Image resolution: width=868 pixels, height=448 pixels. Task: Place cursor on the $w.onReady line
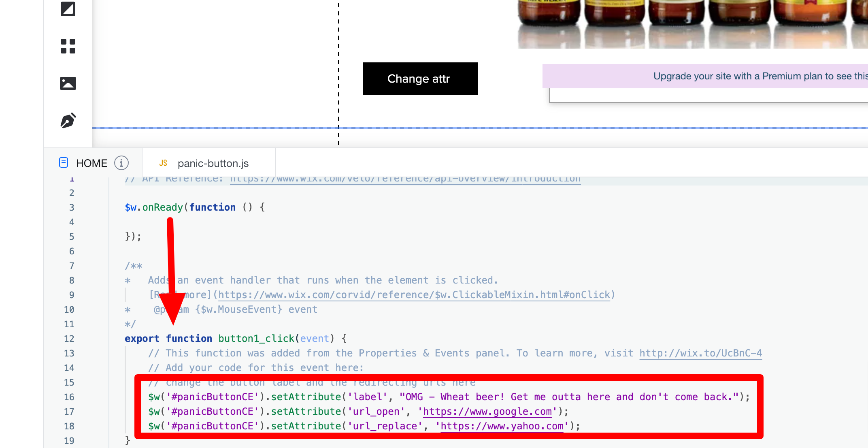coord(194,207)
